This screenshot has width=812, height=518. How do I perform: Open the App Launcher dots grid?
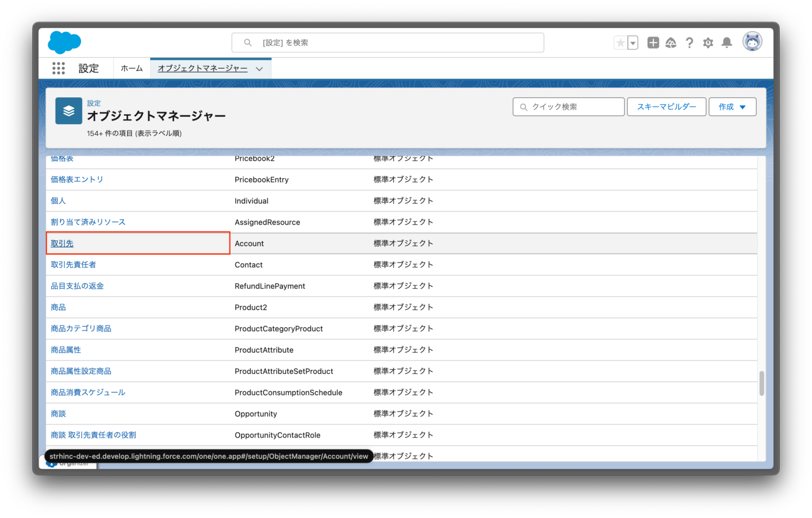coord(59,68)
